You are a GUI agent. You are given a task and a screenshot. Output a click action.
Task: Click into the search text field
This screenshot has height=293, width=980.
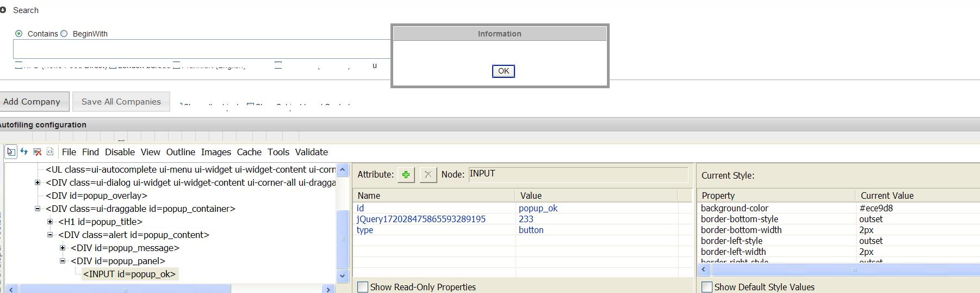point(201,49)
